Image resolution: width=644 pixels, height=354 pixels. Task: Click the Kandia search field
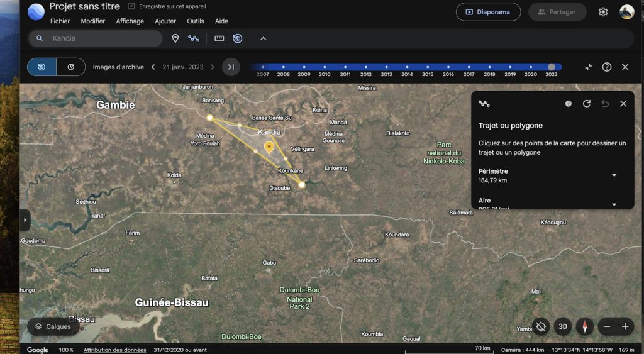[x=96, y=38]
